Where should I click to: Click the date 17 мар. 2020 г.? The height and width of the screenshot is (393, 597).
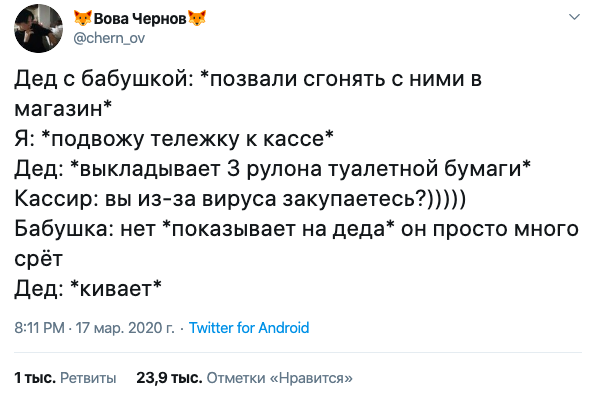point(125,328)
